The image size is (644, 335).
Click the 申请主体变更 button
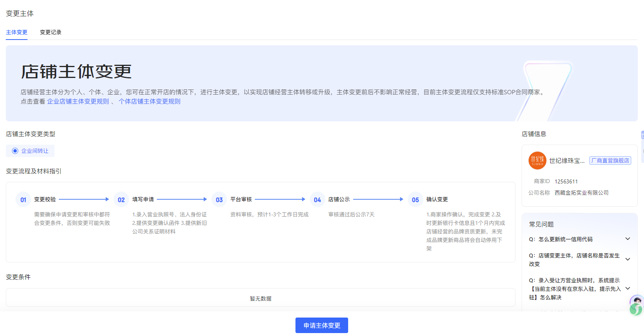click(x=321, y=325)
